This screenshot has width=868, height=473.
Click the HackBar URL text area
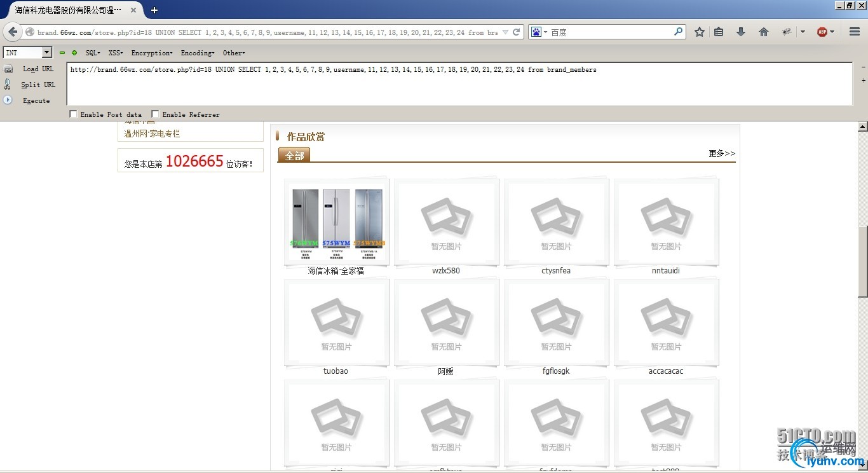[x=459, y=84]
